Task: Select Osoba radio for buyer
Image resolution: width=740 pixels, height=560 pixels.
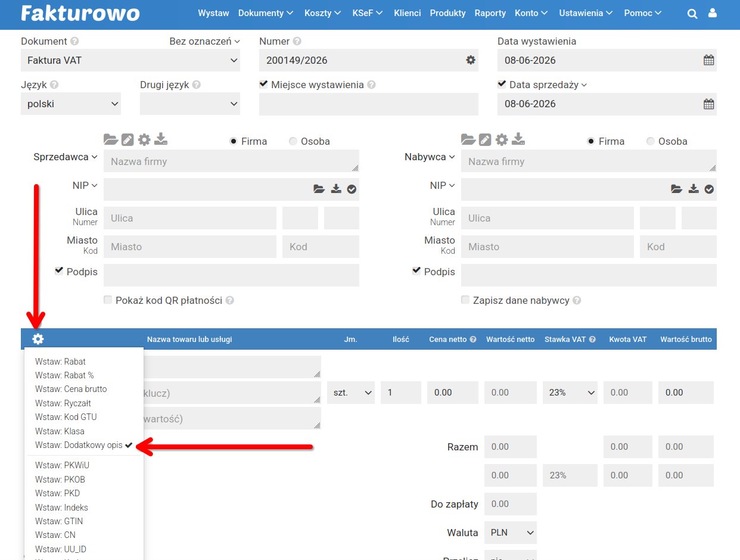Action: (x=651, y=141)
